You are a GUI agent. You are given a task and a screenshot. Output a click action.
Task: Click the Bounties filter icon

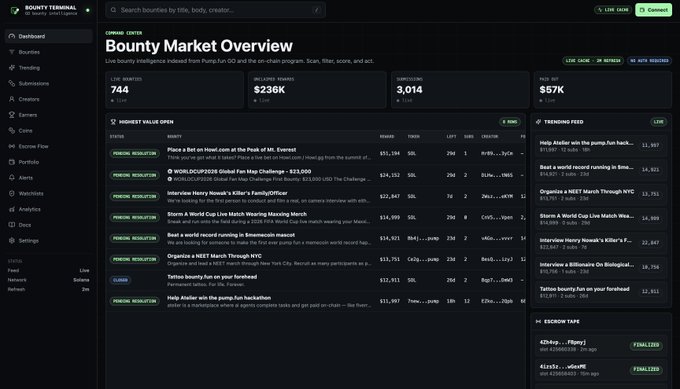click(x=12, y=52)
